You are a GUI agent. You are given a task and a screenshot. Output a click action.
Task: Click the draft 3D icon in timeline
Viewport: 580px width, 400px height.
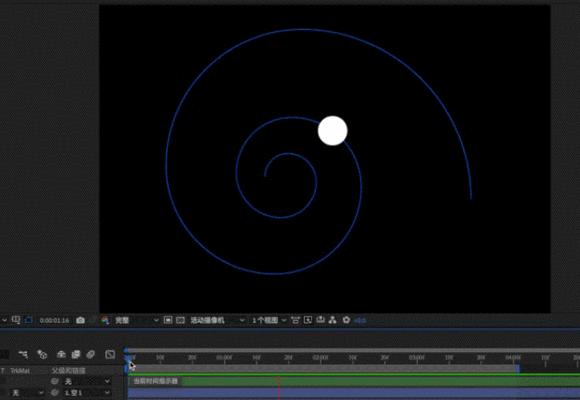click(x=42, y=354)
